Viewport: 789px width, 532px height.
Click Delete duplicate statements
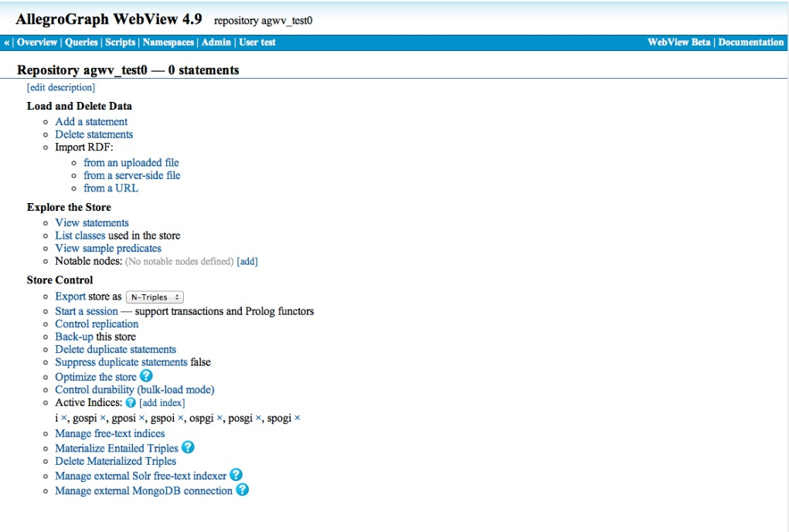point(116,350)
